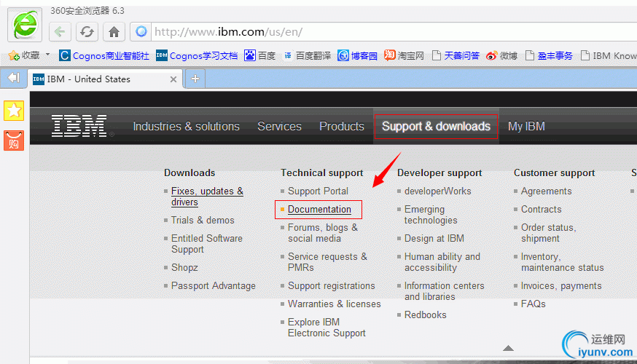Image resolution: width=637 pixels, height=364 pixels.
Task: Open Entitled Software Support link
Action: click(207, 244)
